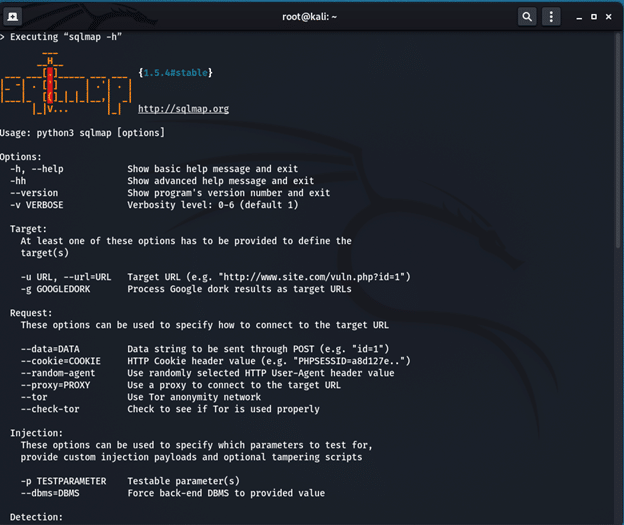
Task: Open the http://sqlmap.org link
Action: click(x=183, y=109)
